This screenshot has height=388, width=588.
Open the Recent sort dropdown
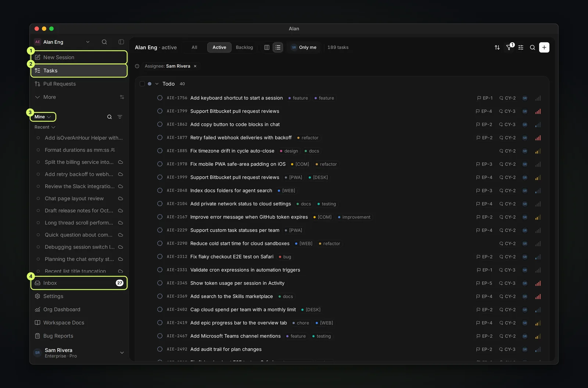[45, 127]
